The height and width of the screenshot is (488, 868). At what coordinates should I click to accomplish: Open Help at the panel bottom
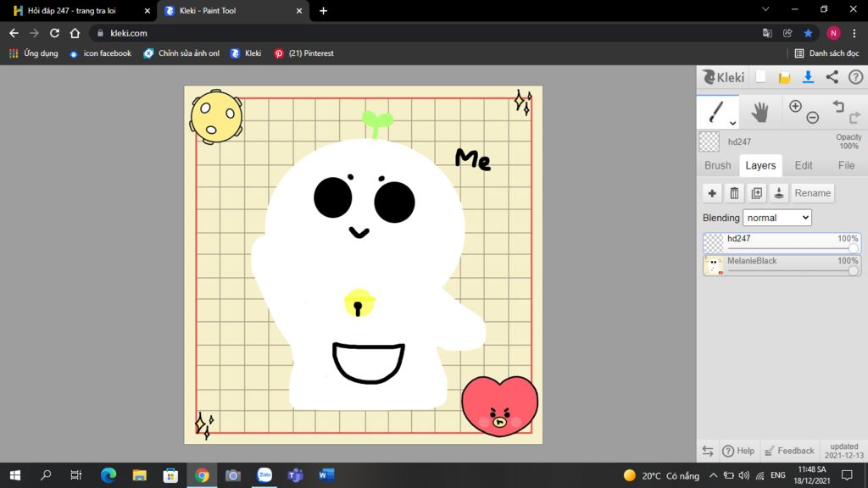[x=738, y=451]
